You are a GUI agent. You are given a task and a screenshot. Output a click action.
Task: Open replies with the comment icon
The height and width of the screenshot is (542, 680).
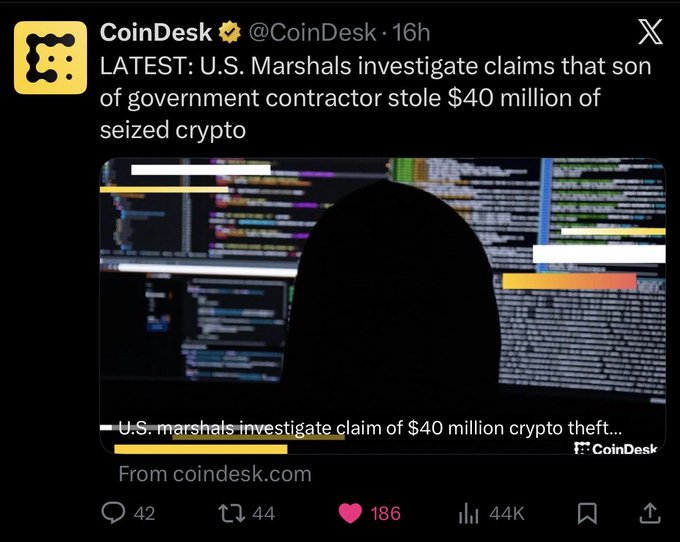[113, 513]
